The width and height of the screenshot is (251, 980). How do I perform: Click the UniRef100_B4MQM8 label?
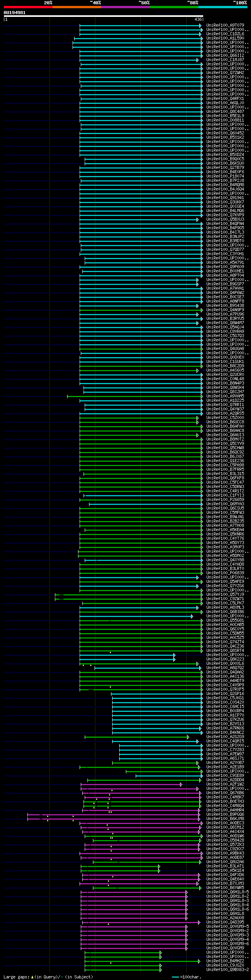(x=225, y=185)
